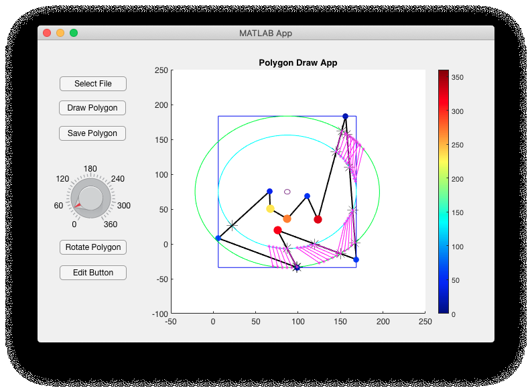Set knob to the 180 mark

tap(90, 169)
